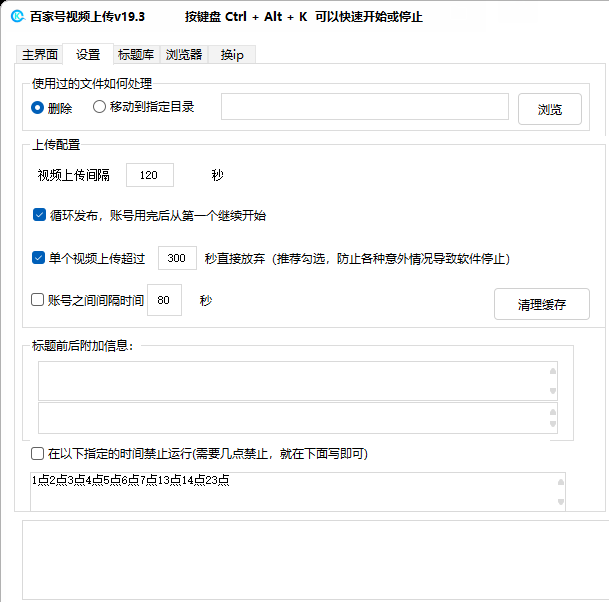Viewport: 609px width, 602px height.
Task: Click the 300 seconds timeout field
Action: (x=177, y=258)
